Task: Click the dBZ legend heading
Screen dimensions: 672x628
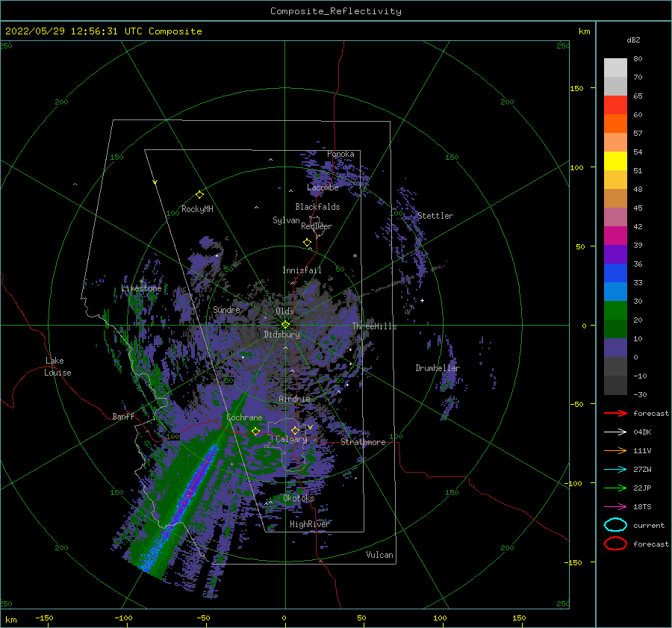Action: click(x=633, y=40)
